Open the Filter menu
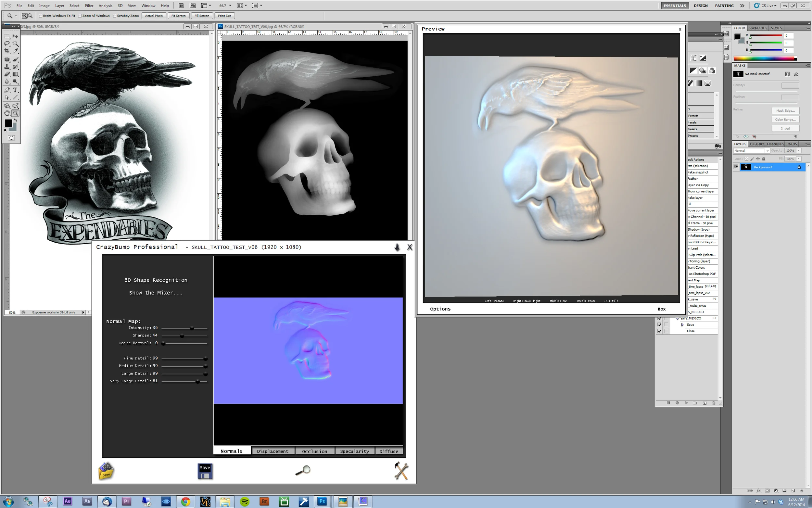The width and height of the screenshot is (812, 508). [89, 6]
